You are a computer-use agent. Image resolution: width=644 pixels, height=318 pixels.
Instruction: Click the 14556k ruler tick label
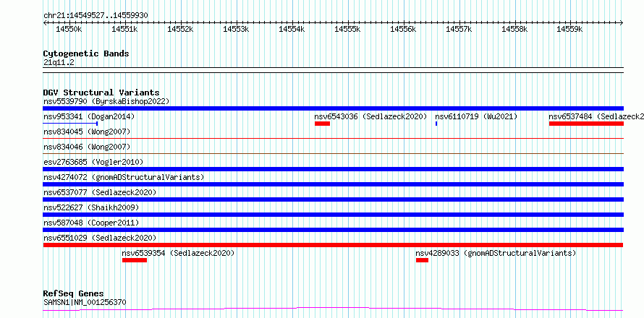(x=403, y=29)
